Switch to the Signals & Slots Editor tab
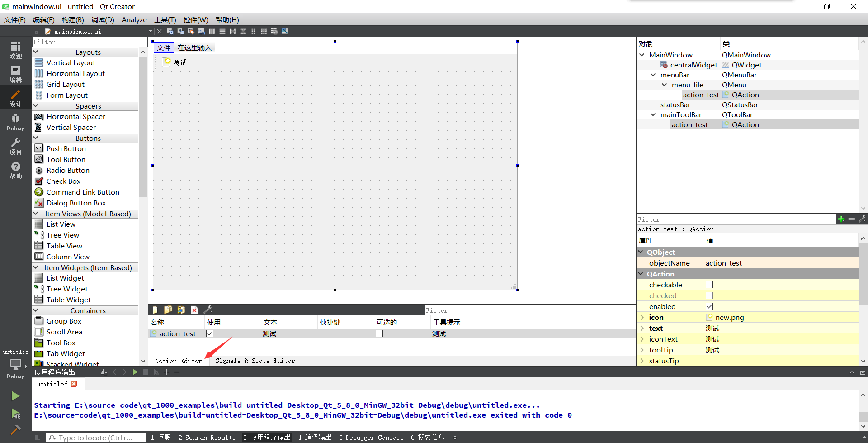 [x=255, y=361]
